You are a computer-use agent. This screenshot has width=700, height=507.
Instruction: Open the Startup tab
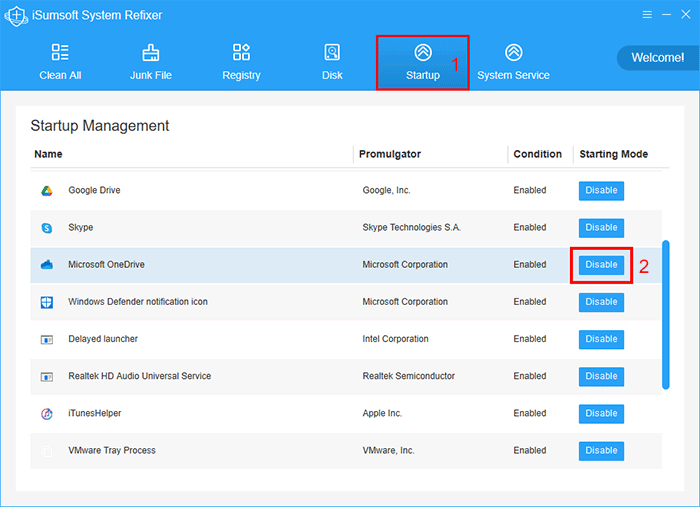coord(423,62)
